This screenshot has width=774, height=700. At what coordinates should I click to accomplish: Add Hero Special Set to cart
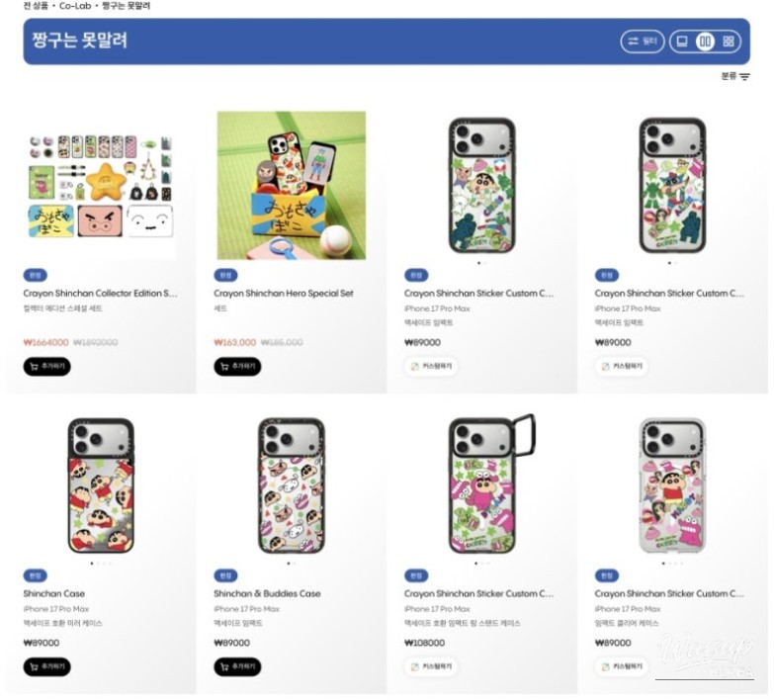(x=237, y=366)
